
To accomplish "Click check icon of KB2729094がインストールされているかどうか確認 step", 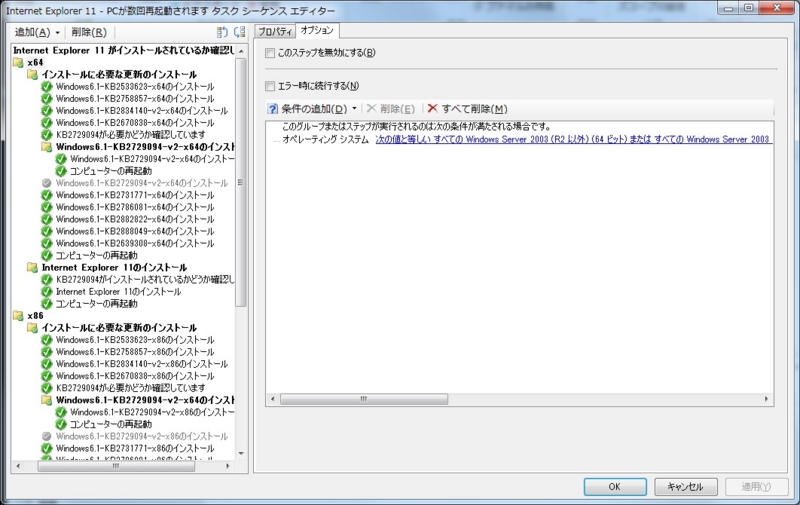I will tap(47, 280).
